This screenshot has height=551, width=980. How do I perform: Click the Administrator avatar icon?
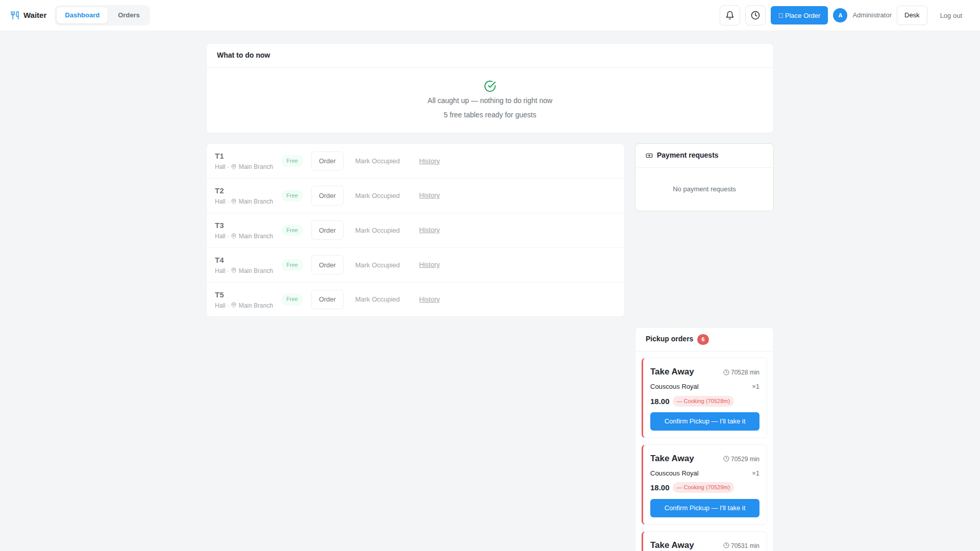click(840, 15)
